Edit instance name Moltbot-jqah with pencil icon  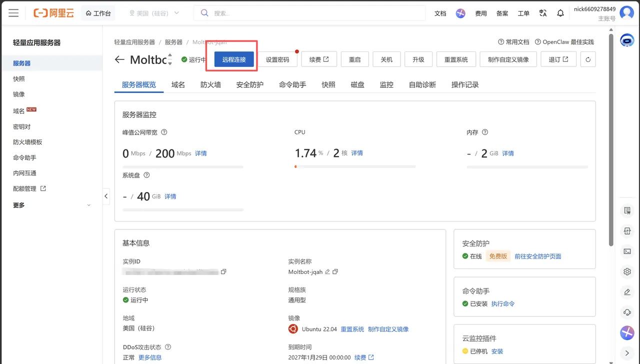click(327, 271)
